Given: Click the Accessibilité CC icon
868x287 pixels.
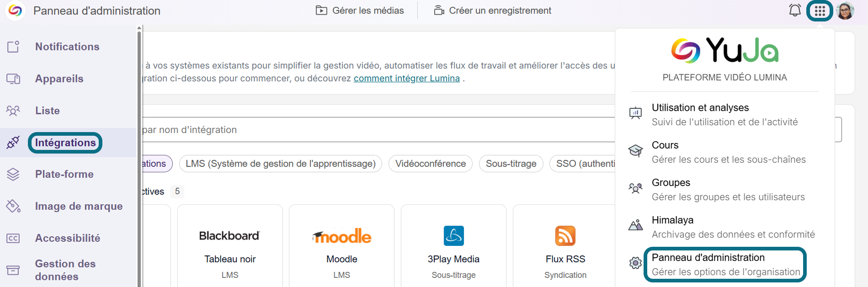Looking at the screenshot, I should coord(13,238).
